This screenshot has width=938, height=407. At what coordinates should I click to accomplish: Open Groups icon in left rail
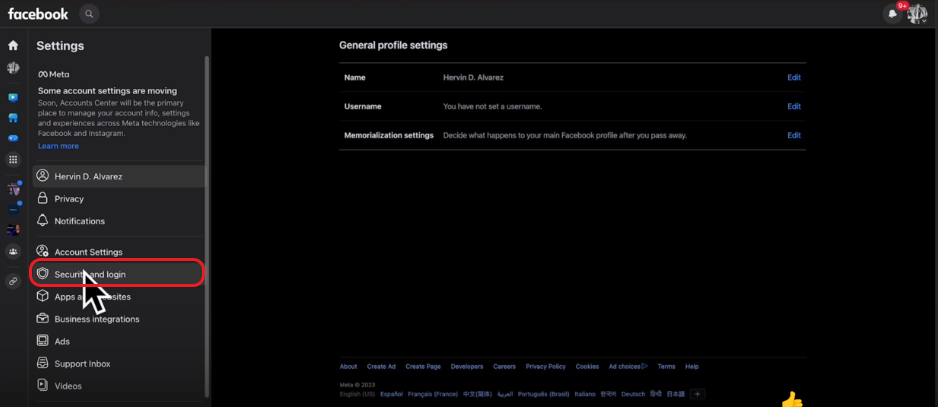coord(13,251)
